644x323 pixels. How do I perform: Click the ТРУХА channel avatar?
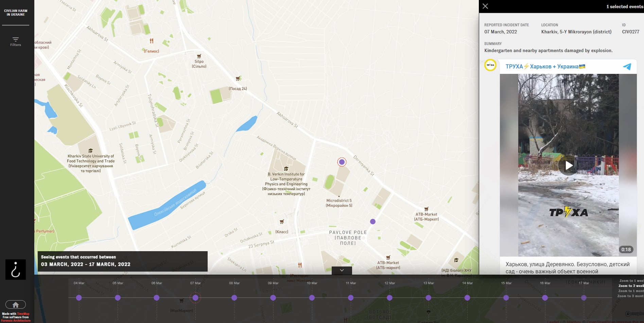(x=490, y=65)
